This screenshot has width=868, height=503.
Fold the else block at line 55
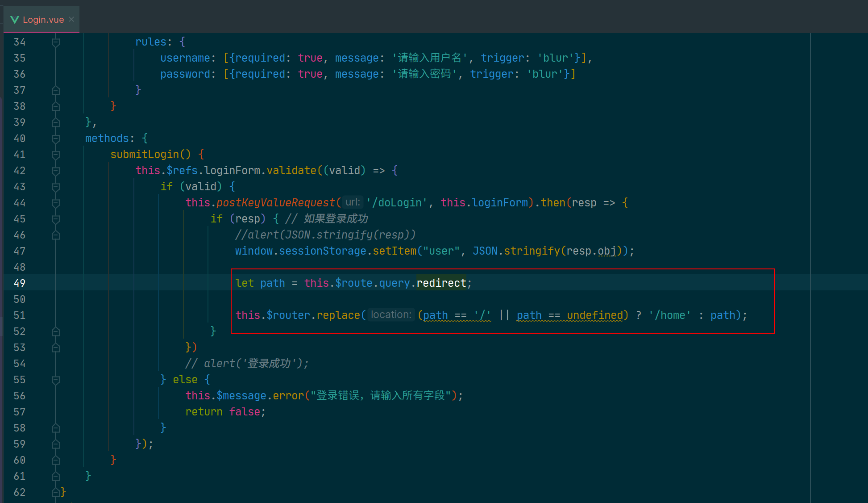56,380
